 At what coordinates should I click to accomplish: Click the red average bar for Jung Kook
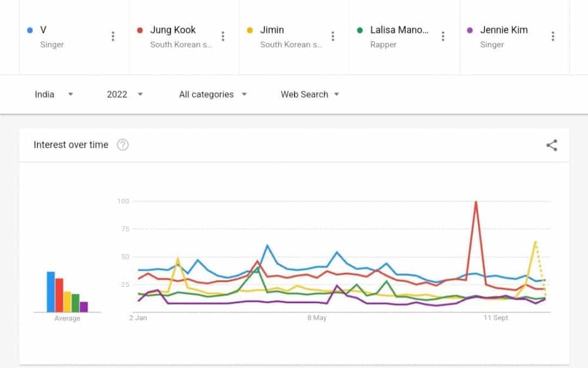pos(59,295)
